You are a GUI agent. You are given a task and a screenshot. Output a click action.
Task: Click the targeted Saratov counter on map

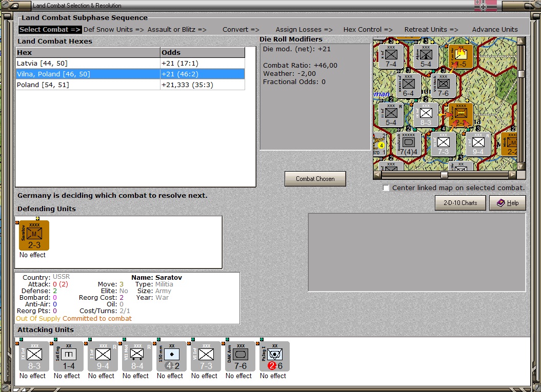tap(460, 115)
